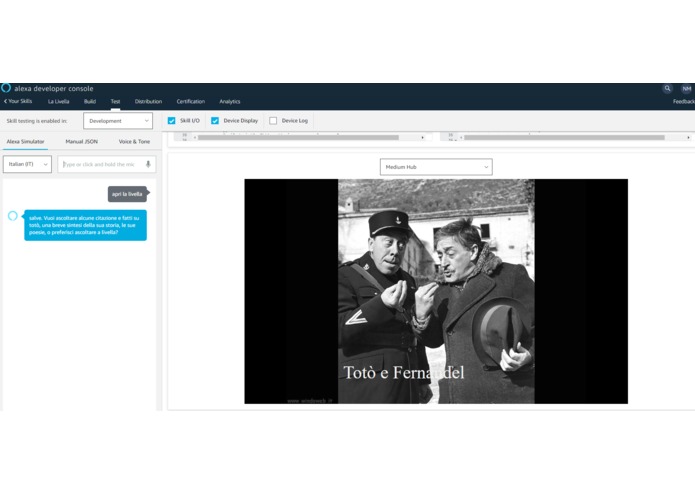Toggle the Skill I/O checkbox

(172, 121)
